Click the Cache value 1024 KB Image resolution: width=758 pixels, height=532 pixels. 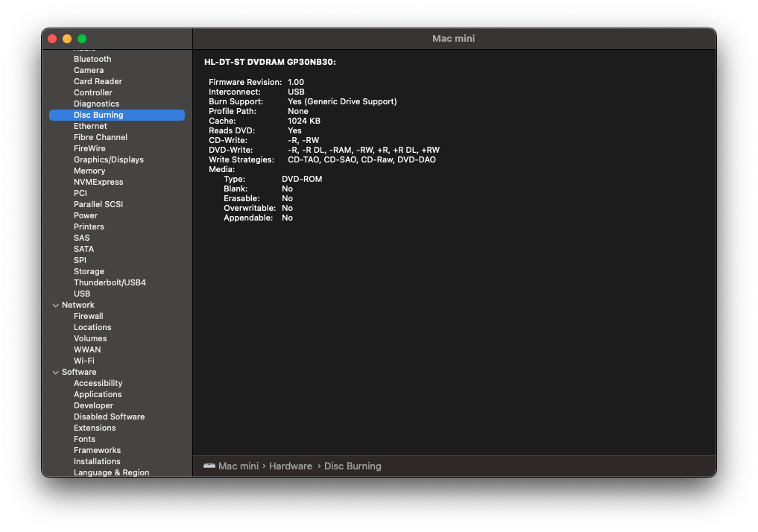click(304, 121)
